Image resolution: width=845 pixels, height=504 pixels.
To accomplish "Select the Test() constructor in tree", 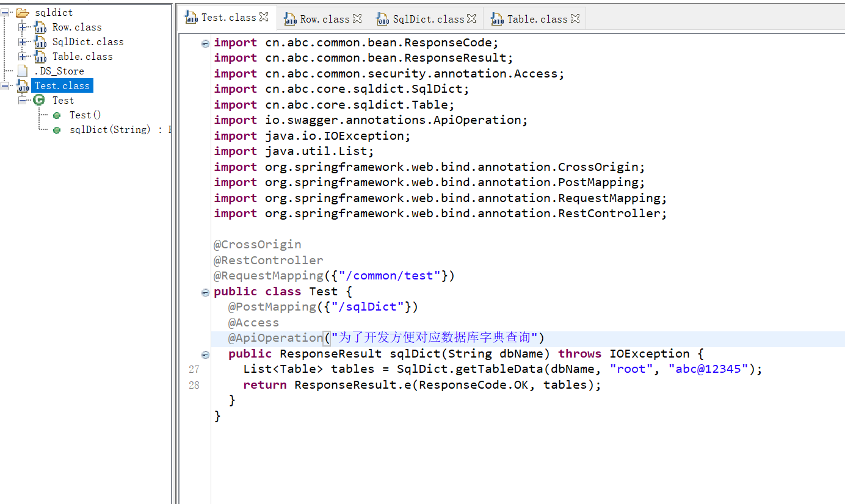I will tap(85, 115).
